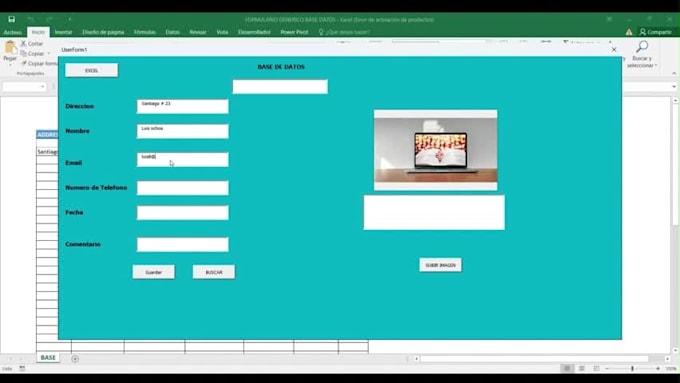This screenshot has height=383, width=680.
Task: Focus the Numero de Telefono field
Action: (183, 188)
